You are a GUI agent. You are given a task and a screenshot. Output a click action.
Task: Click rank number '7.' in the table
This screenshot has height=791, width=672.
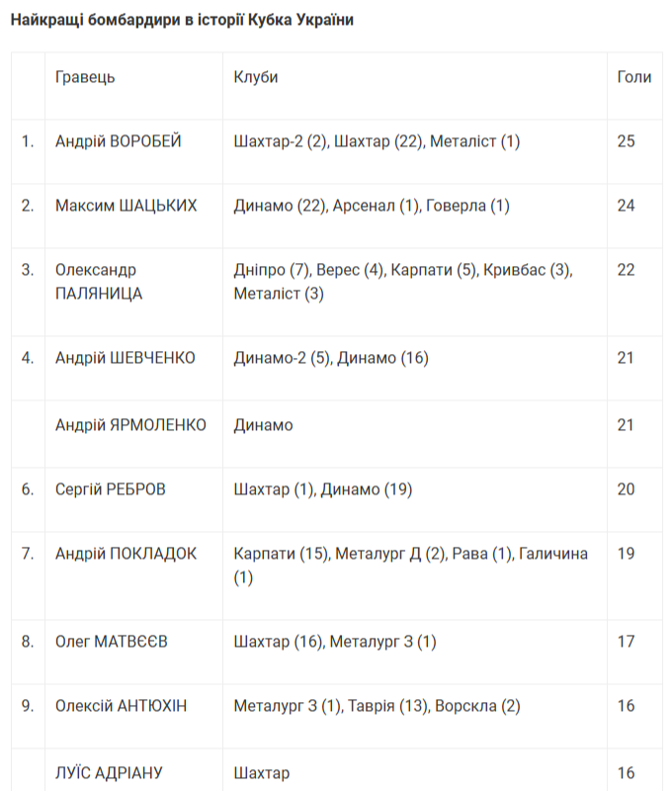pos(28,554)
